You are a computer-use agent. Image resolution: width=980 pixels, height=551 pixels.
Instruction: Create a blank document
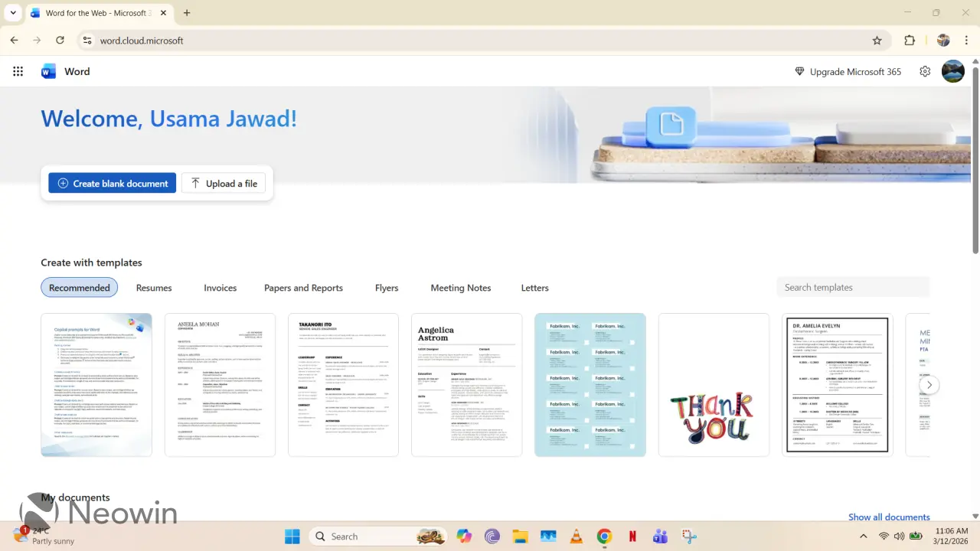click(112, 183)
